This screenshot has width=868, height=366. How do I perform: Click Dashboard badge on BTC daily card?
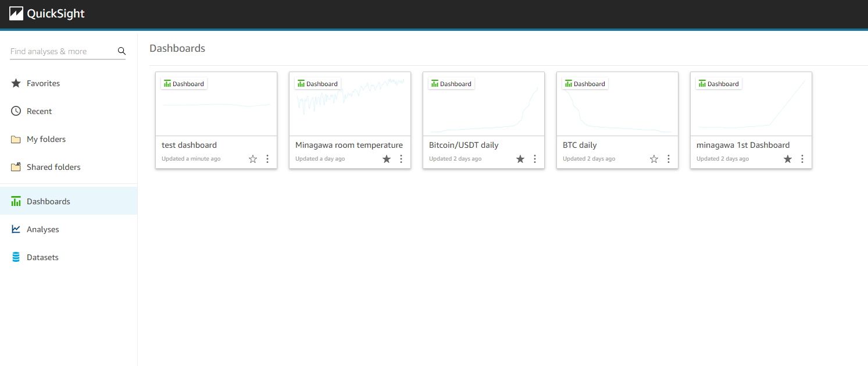(585, 84)
